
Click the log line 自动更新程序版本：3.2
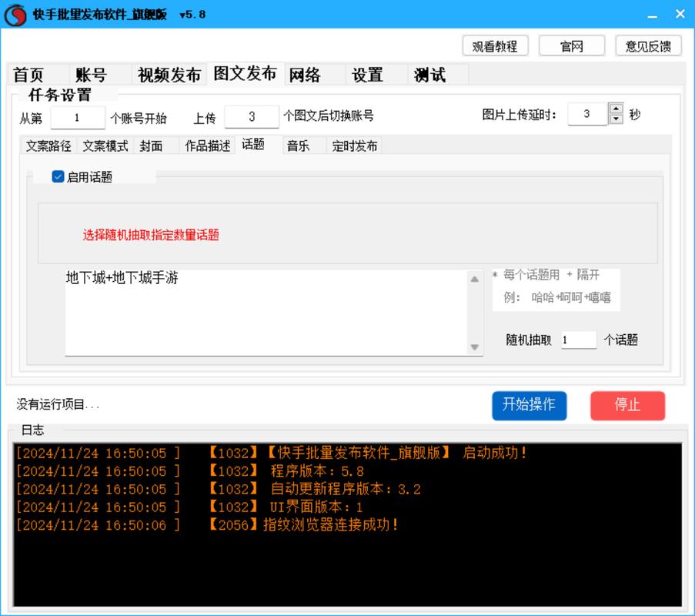click(219, 489)
